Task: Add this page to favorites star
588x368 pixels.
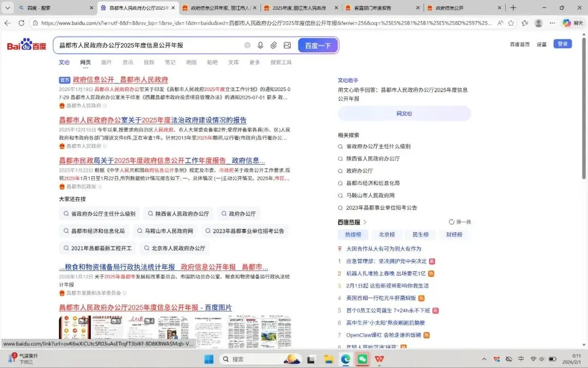Action: 511,23
